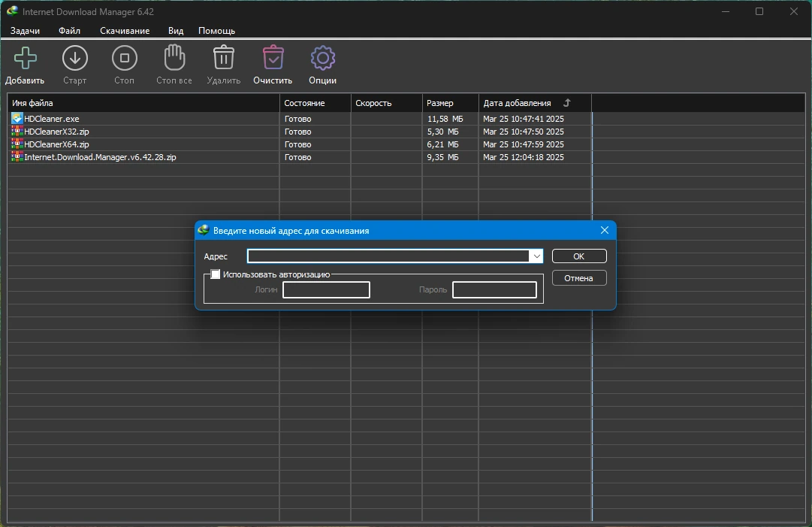812x527 pixels.
Task: Click the Адрес URL input field
Action: (x=388, y=256)
